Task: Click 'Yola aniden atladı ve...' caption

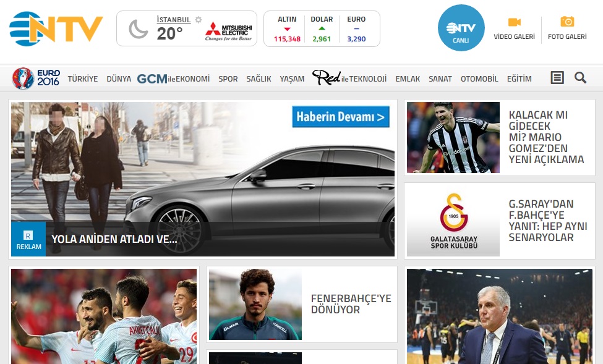Action: pyautogui.click(x=114, y=239)
